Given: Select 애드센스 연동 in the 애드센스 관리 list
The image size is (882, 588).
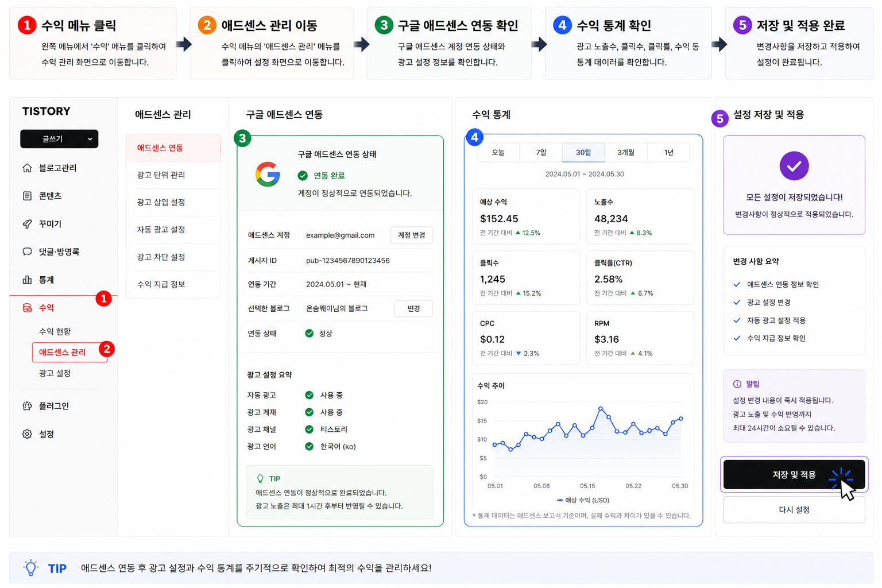Looking at the screenshot, I should pyautogui.click(x=173, y=148).
